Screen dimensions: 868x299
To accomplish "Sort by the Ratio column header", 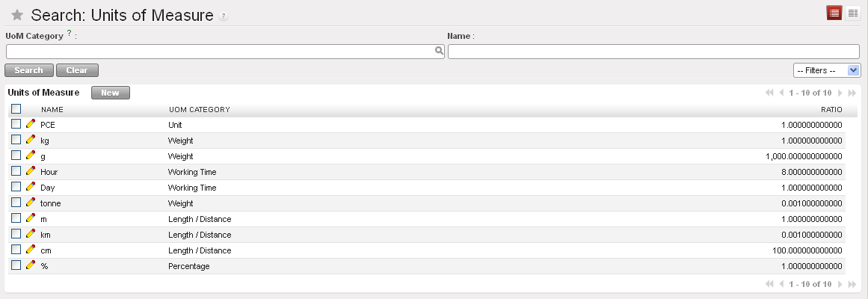I will click(x=831, y=110).
